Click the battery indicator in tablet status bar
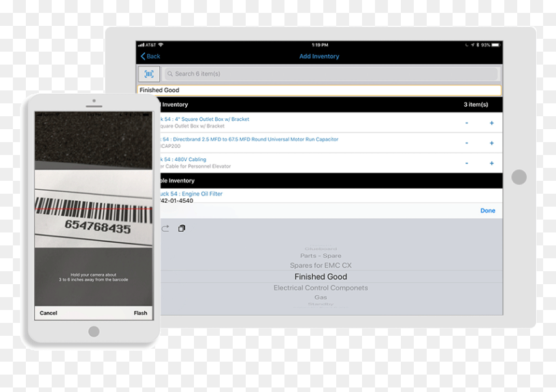Screen dimensions: 556x392 (x=496, y=45)
